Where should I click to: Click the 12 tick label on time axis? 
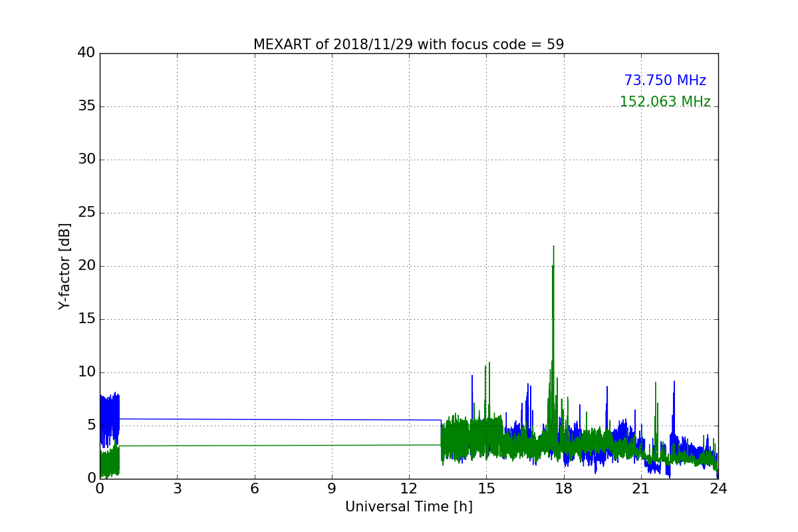(408, 489)
